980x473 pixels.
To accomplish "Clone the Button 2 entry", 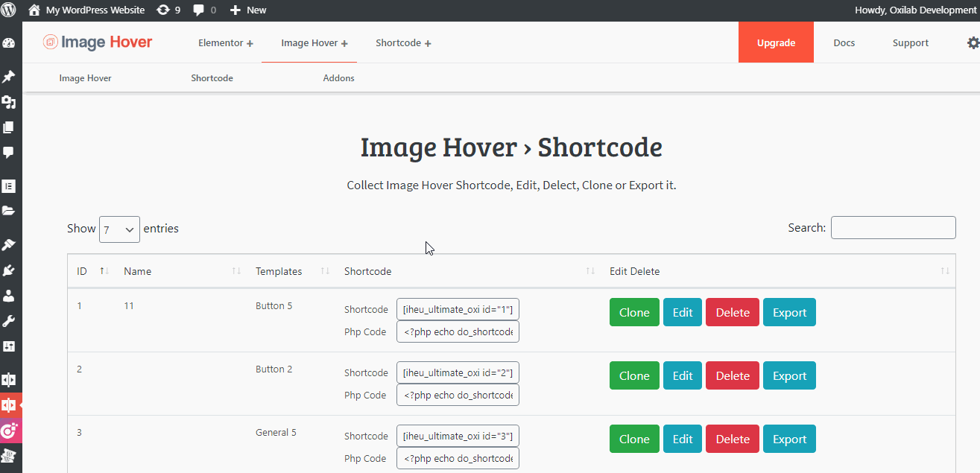I will pyautogui.click(x=634, y=375).
